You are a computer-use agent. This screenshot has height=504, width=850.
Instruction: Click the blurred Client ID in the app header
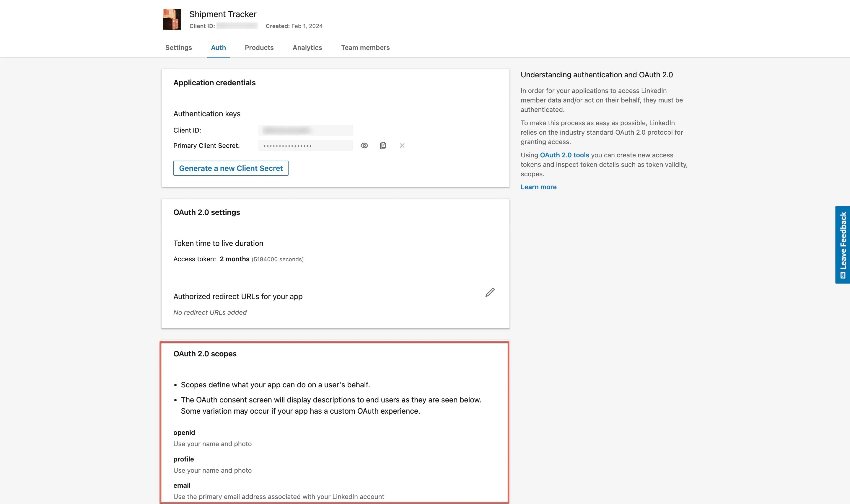tap(237, 26)
